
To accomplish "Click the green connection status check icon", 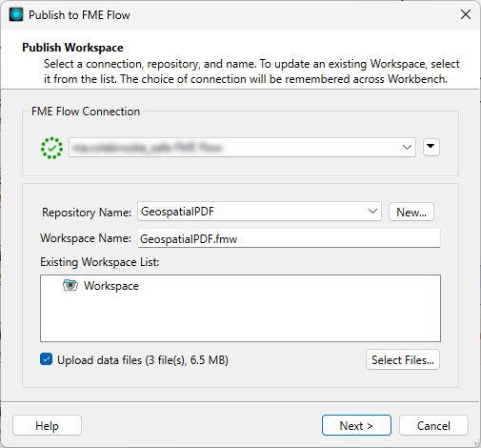I will [x=51, y=148].
